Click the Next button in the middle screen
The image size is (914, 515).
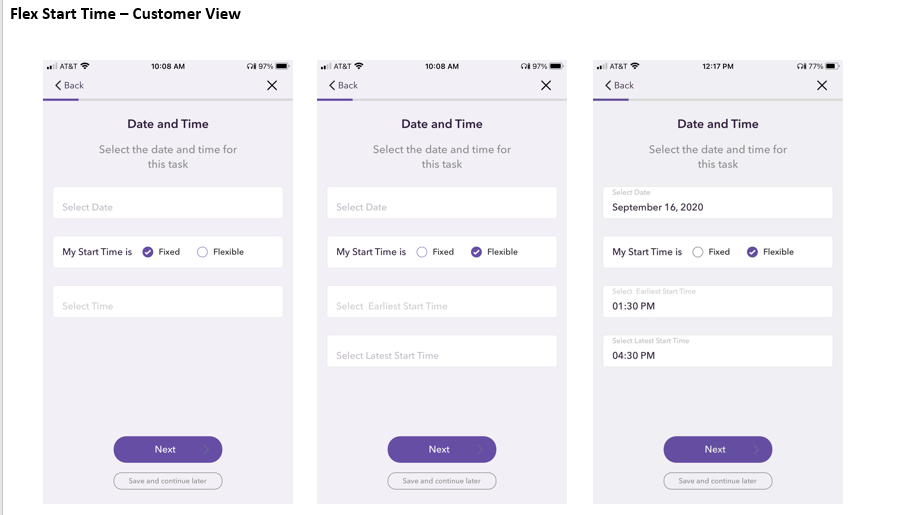(x=442, y=449)
